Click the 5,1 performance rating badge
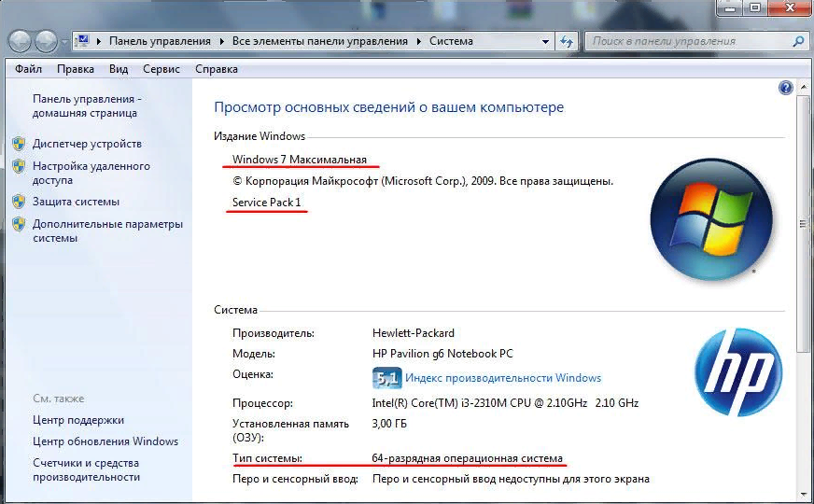The image size is (814, 504). [x=386, y=378]
